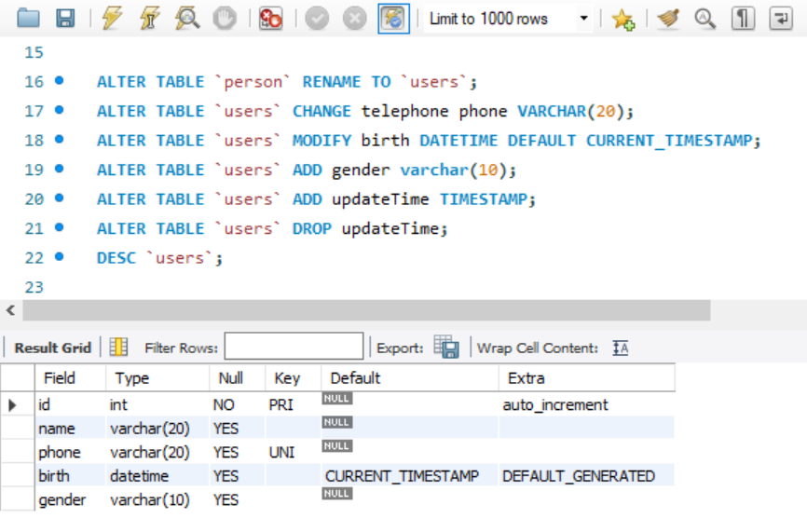
Task: Open the find panel magnifier icon
Action: 705,19
